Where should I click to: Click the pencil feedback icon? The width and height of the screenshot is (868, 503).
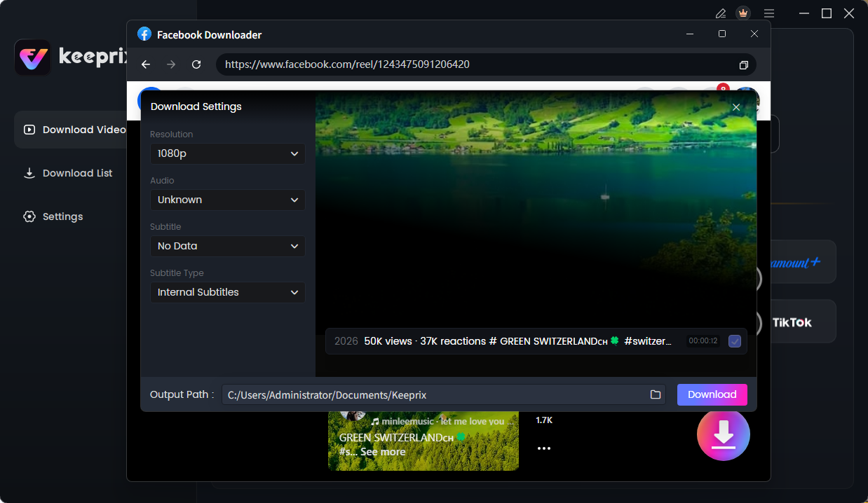[x=720, y=13]
